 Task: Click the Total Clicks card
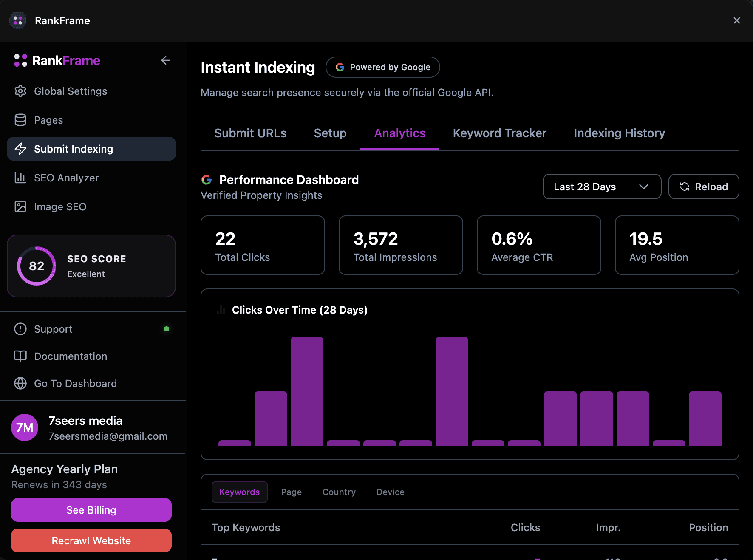263,245
